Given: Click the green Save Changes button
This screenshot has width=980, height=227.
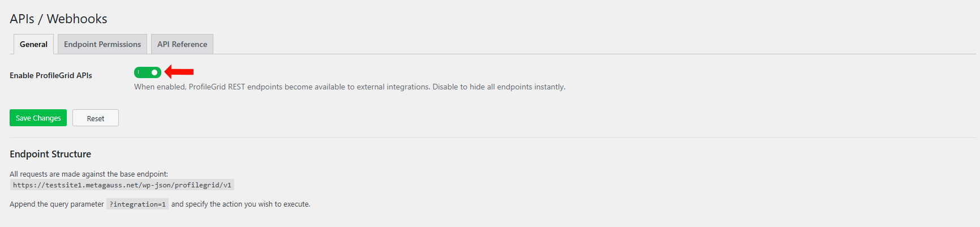Looking at the screenshot, I should pos(38,118).
